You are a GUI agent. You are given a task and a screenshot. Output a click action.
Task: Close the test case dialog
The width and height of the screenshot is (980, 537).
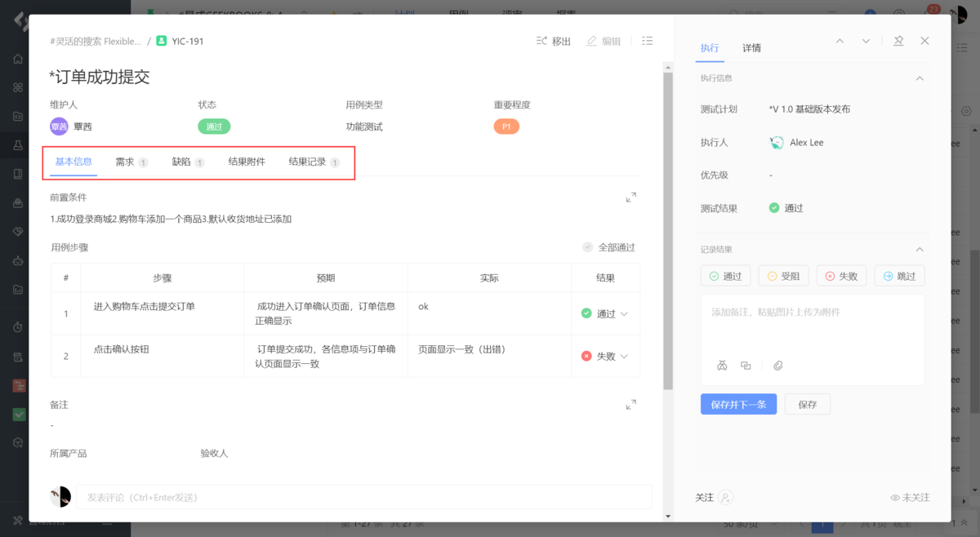click(924, 41)
